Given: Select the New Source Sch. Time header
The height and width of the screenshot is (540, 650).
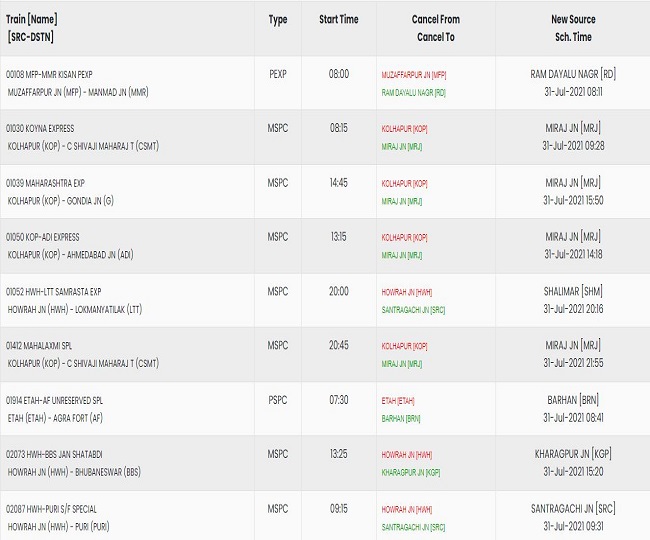Looking at the screenshot, I should pos(573,28).
